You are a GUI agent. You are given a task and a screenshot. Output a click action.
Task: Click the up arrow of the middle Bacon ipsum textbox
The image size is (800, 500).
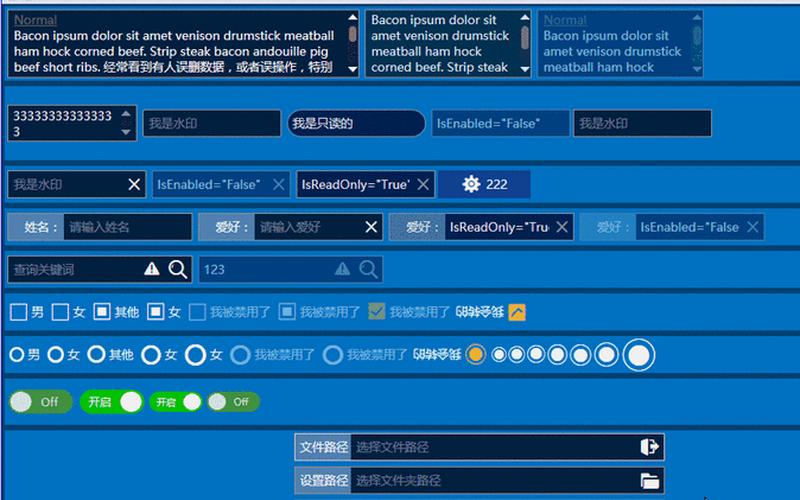coord(524,17)
